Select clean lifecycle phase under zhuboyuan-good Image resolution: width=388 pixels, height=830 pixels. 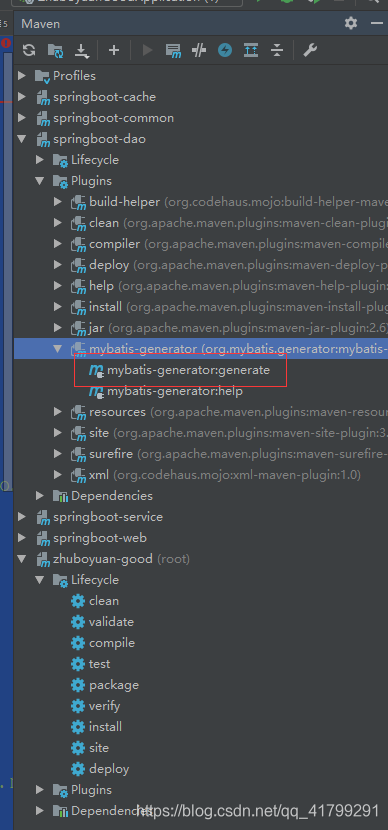[x=104, y=601]
